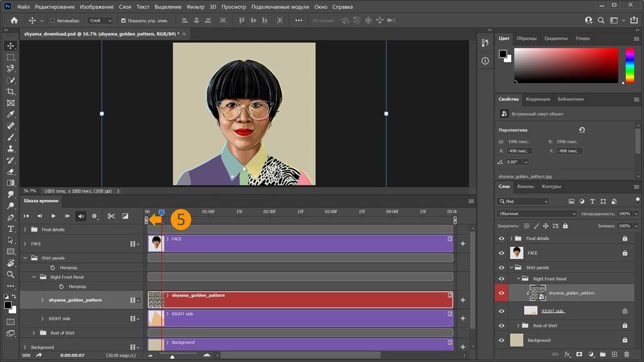
Task: Hide the FACE layer via eye icon
Action: 501,253
